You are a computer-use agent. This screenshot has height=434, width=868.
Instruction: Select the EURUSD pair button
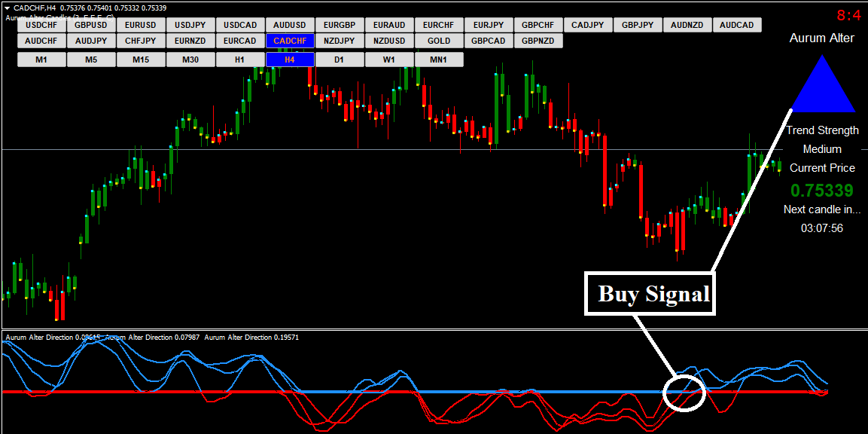coord(141,25)
